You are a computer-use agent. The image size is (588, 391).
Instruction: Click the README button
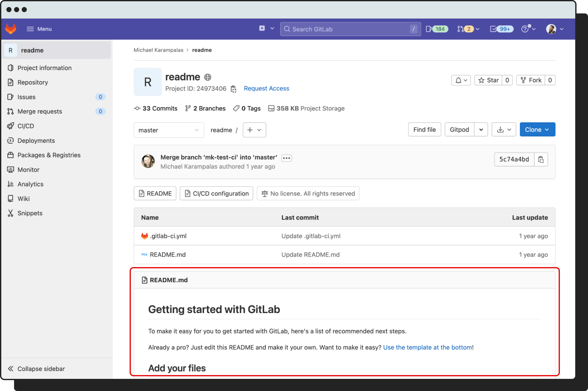tap(155, 193)
